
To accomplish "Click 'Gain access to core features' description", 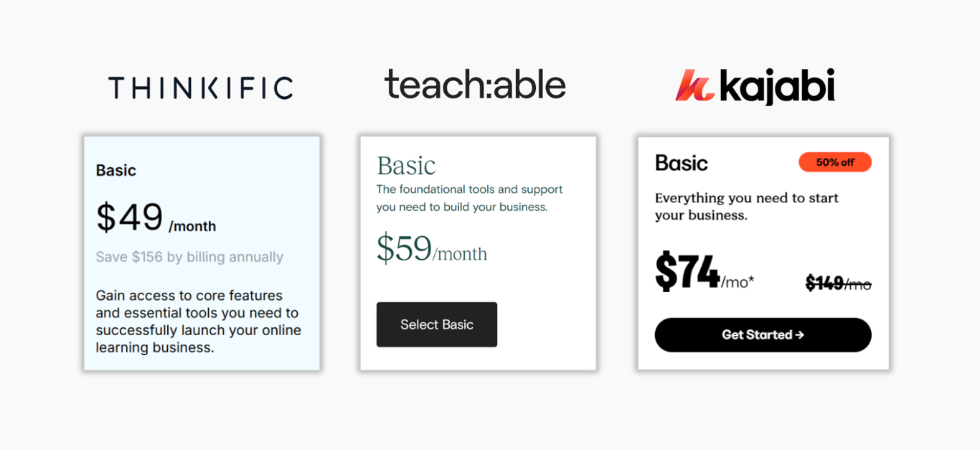I will pyautogui.click(x=189, y=296).
